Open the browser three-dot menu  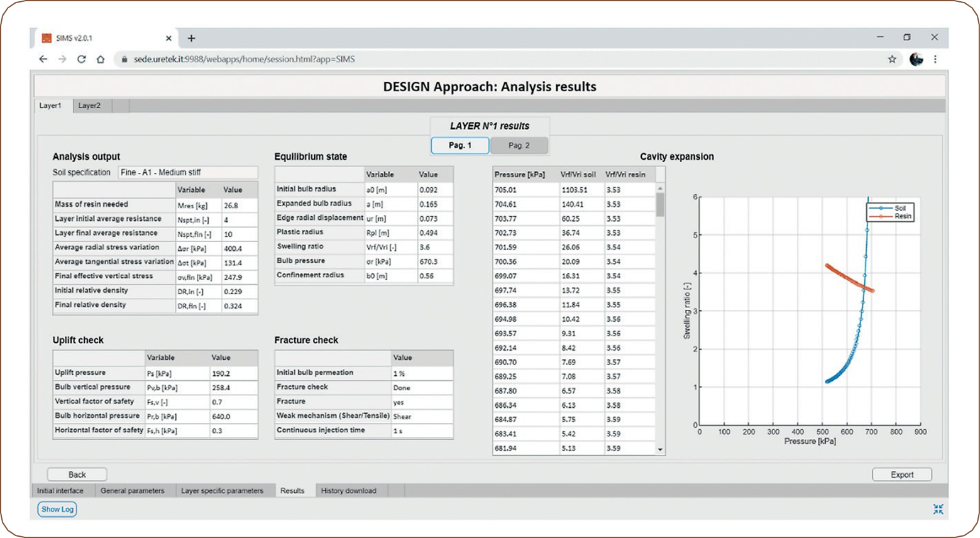click(935, 59)
